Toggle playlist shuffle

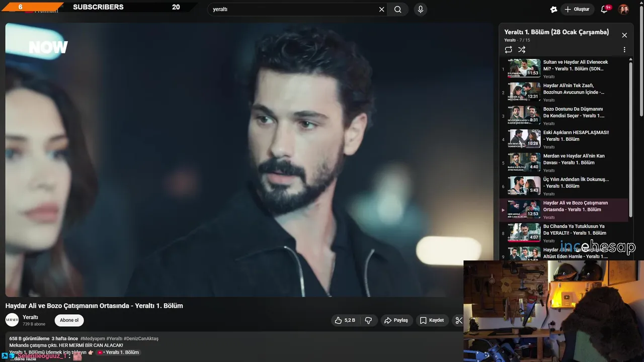(522, 50)
